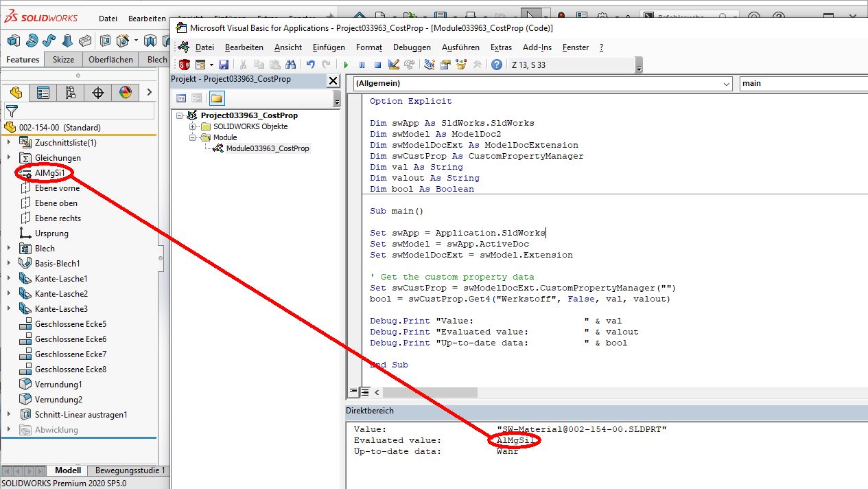Click View SOLIDWORKS icon in VBA toolbar

pyautogui.click(x=185, y=65)
